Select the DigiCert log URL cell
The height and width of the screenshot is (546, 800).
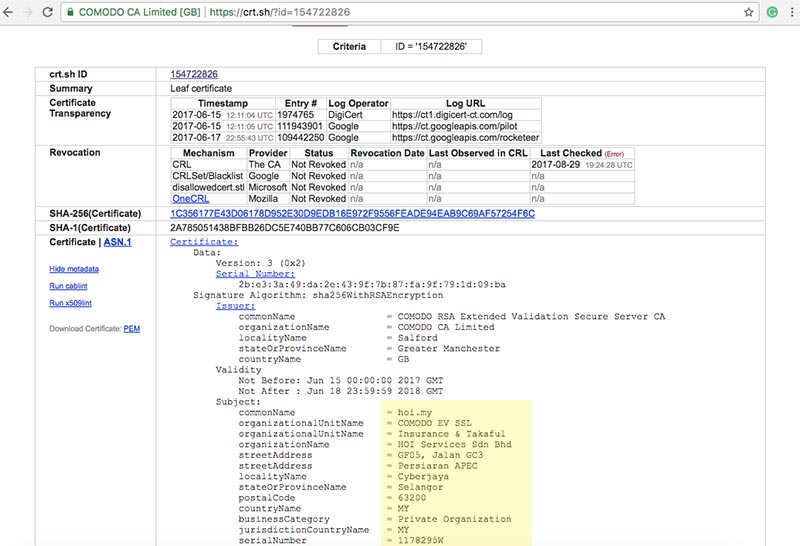point(465,115)
